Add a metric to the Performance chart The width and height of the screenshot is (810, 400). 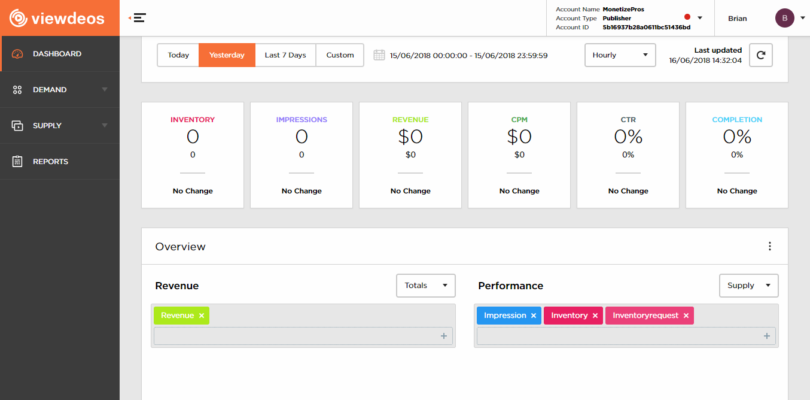tap(767, 336)
